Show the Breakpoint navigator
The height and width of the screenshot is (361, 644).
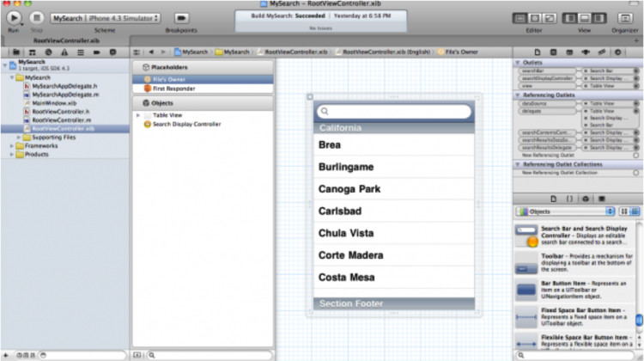click(x=96, y=52)
